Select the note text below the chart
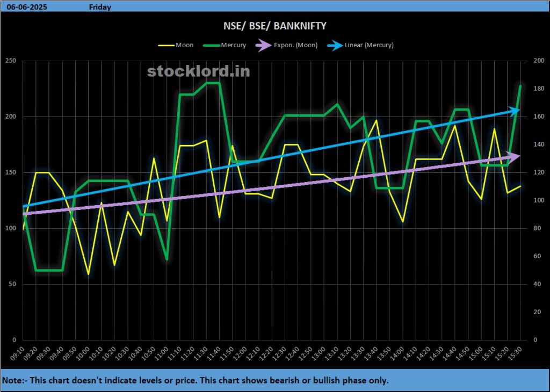The image size is (550, 392). (x=196, y=380)
